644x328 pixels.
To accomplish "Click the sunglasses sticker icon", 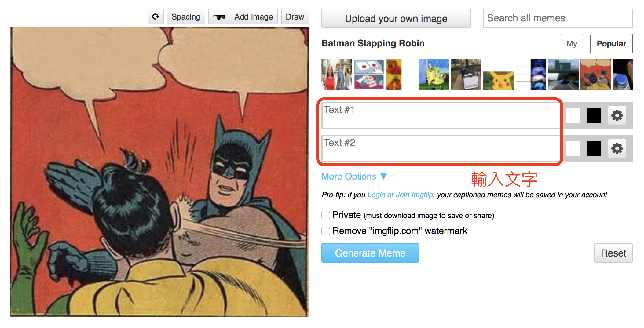I will click(x=219, y=16).
